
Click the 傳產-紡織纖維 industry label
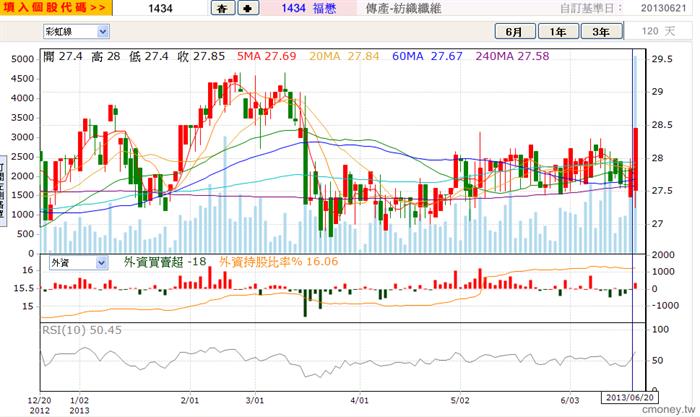(x=404, y=8)
